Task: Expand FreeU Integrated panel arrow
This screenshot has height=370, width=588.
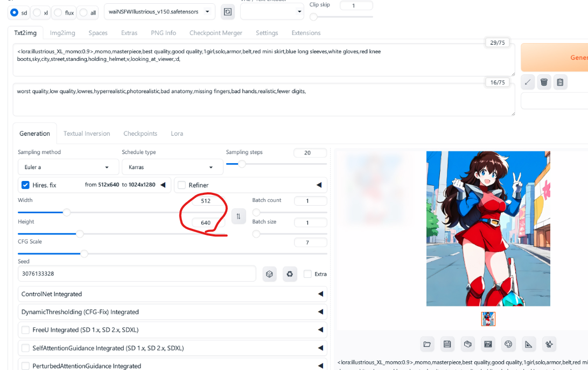Action: (x=320, y=330)
